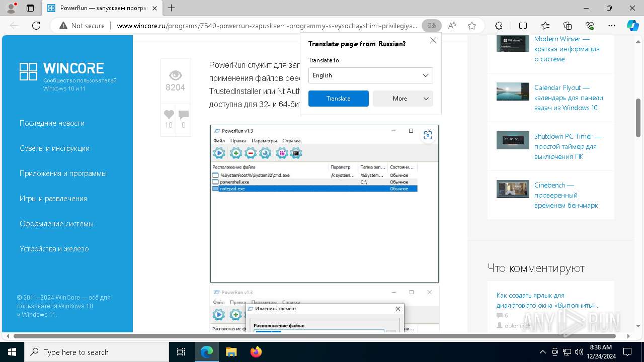The width and height of the screenshot is (644, 362).
Task: Open the Favorites list icon
Action: [x=545, y=26]
